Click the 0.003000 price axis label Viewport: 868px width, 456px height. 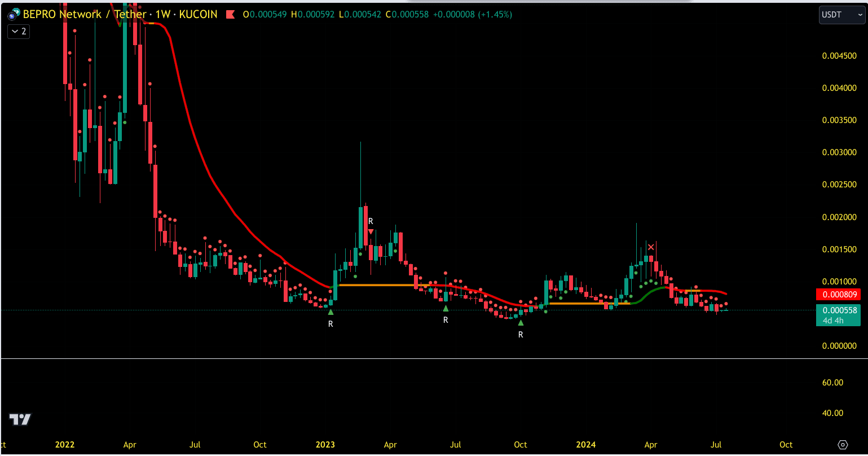[x=840, y=152]
